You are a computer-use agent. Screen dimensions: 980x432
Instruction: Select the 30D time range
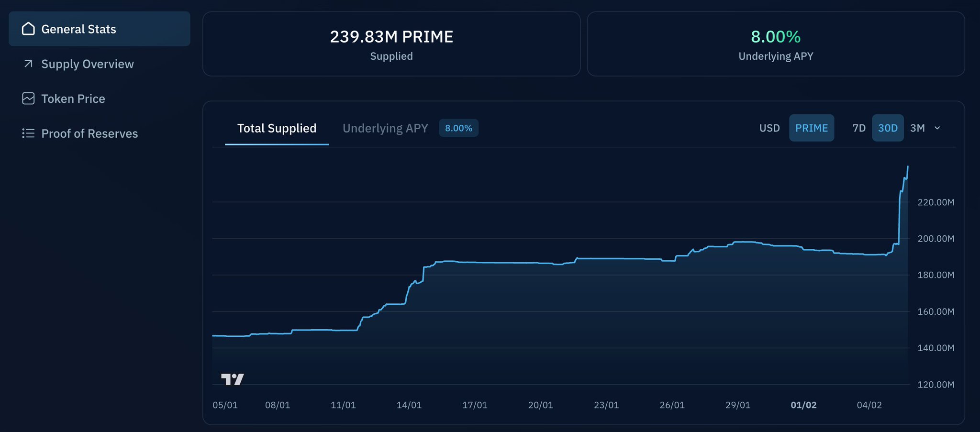coord(888,128)
